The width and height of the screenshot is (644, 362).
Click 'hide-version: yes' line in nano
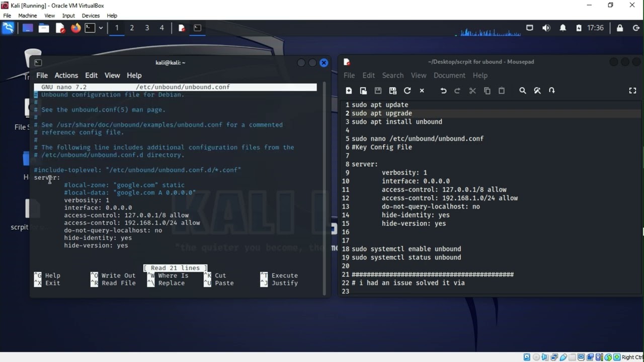pos(96,245)
